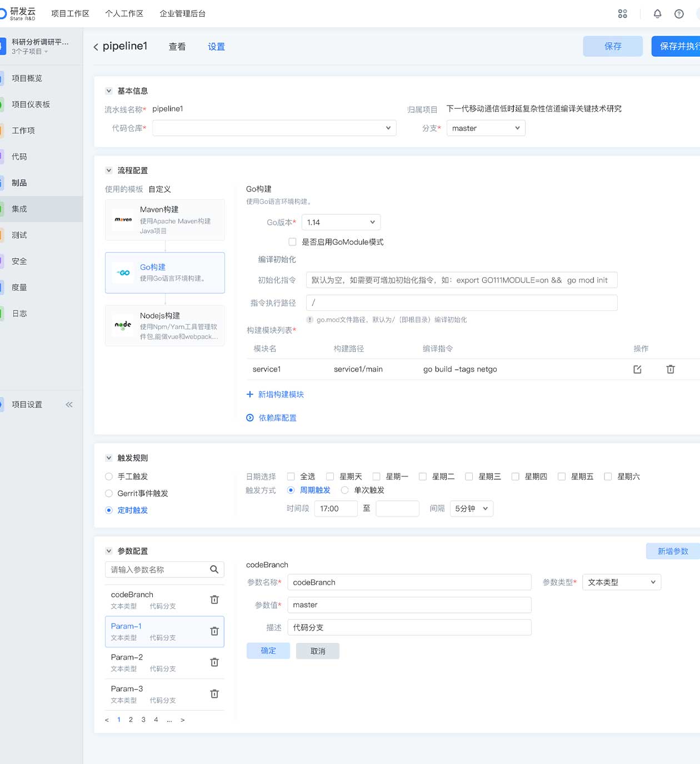Click the 新增参数 button
The width and height of the screenshot is (700, 764).
(x=672, y=551)
